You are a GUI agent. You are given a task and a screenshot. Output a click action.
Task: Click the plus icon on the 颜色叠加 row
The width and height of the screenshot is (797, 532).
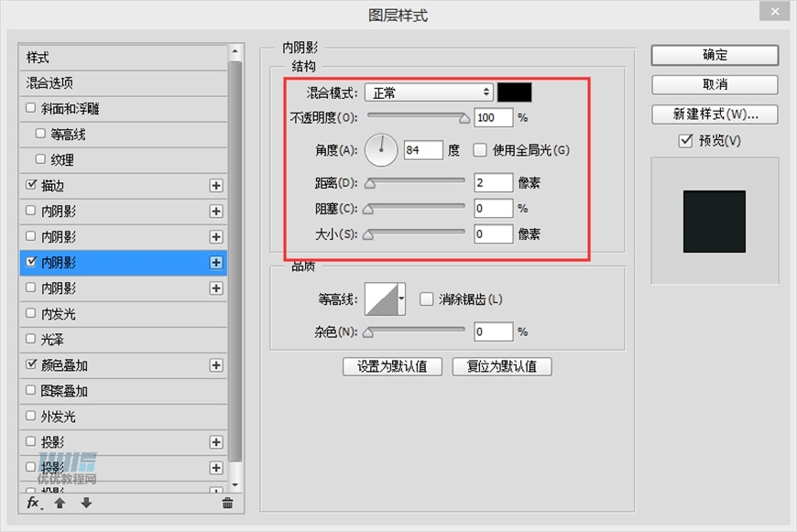tap(216, 365)
